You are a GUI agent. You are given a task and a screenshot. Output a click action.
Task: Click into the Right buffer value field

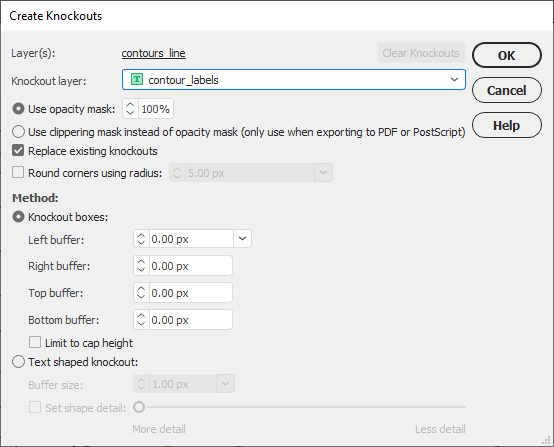point(190,266)
